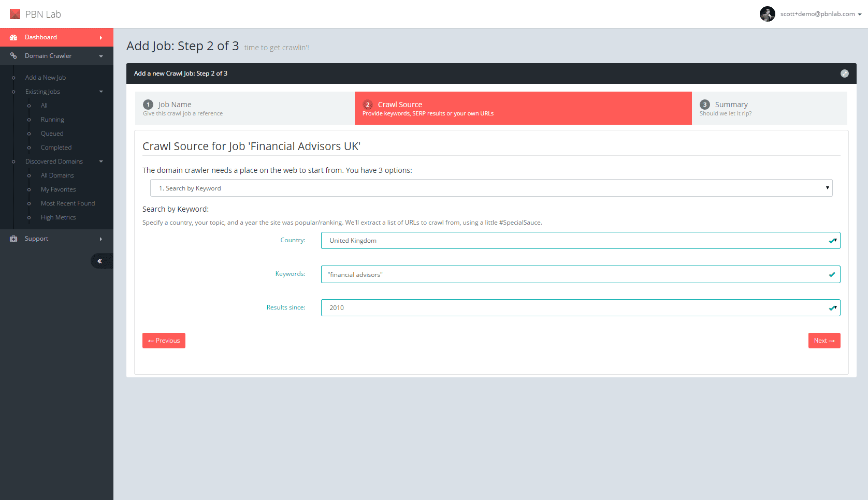
Task: Open the Country dropdown
Action: tap(580, 241)
